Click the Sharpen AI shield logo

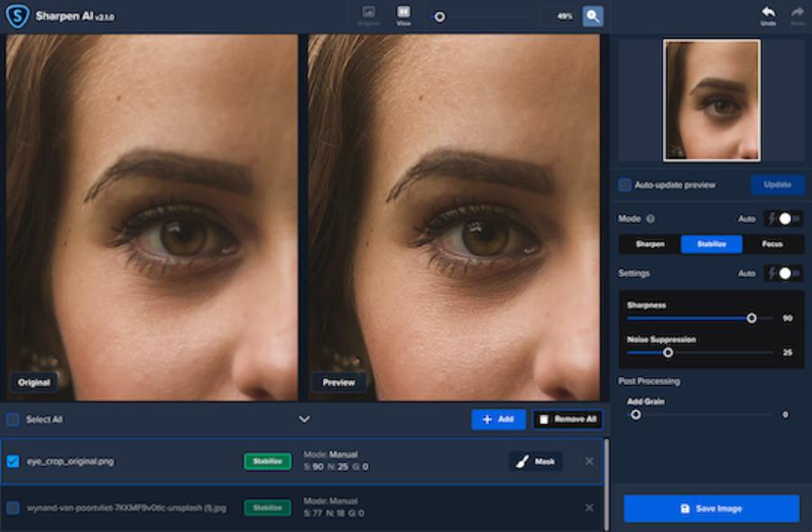click(x=17, y=16)
